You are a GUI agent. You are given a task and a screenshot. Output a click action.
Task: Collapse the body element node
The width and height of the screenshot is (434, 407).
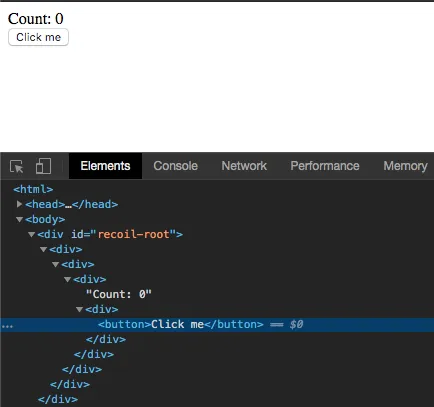point(19,219)
